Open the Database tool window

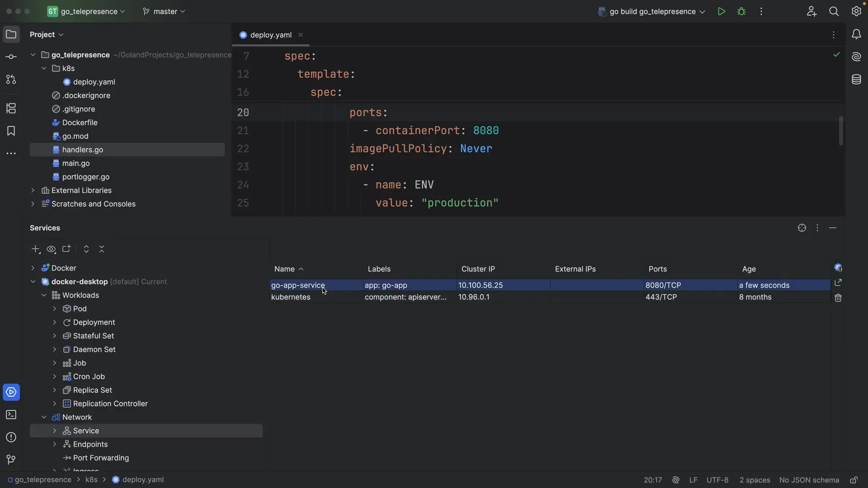coord(857,80)
